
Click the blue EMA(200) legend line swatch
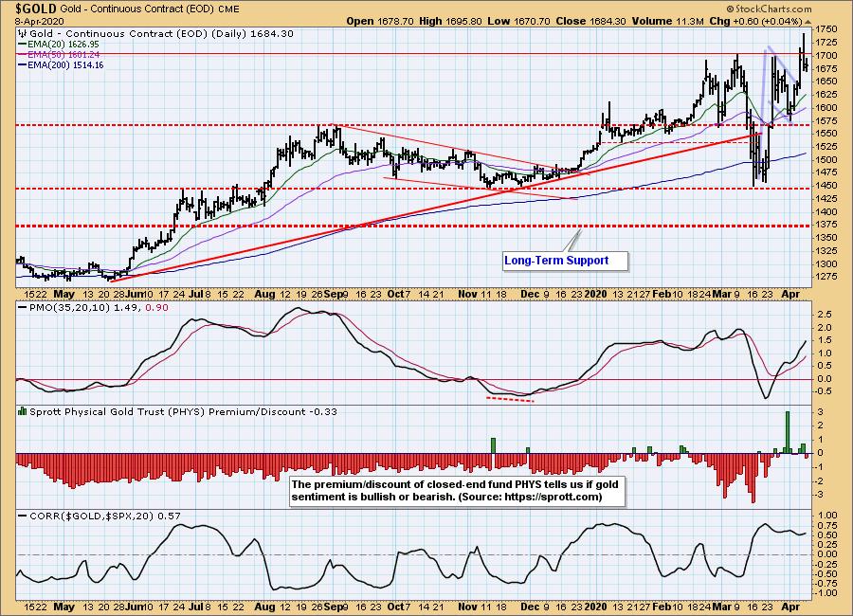tap(22, 64)
